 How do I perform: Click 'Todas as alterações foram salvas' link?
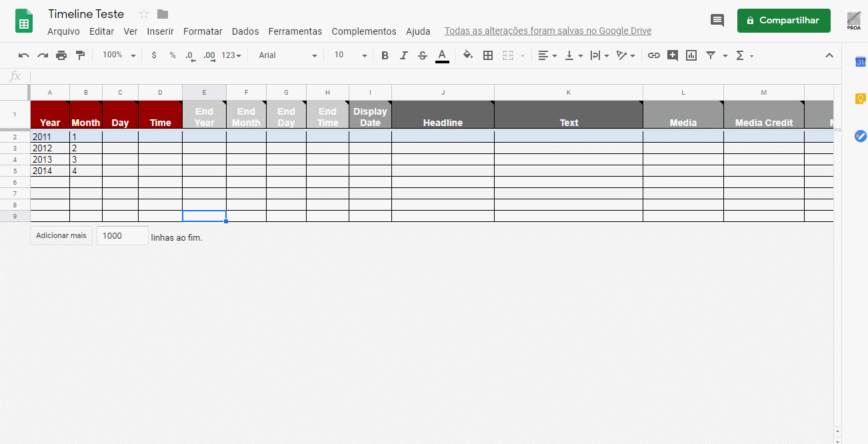(548, 31)
